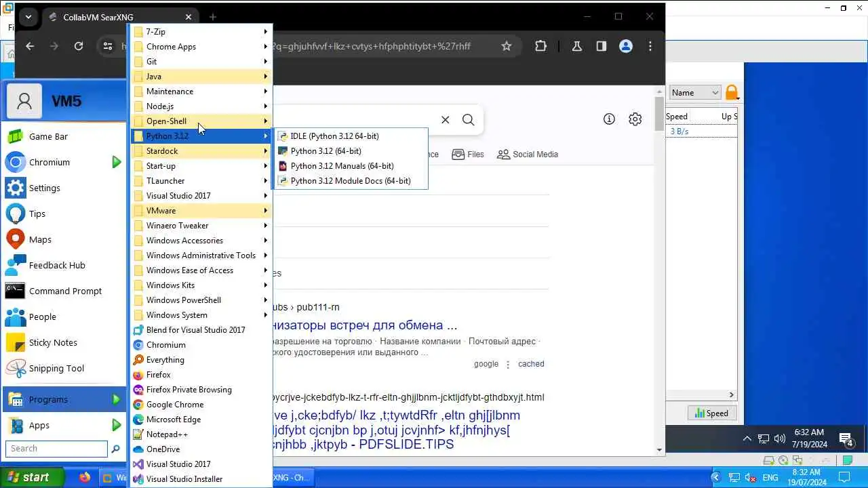Screen dimensions: 868x488
Task: Open Windows Administrative Tools folder
Action: [x=201, y=256]
